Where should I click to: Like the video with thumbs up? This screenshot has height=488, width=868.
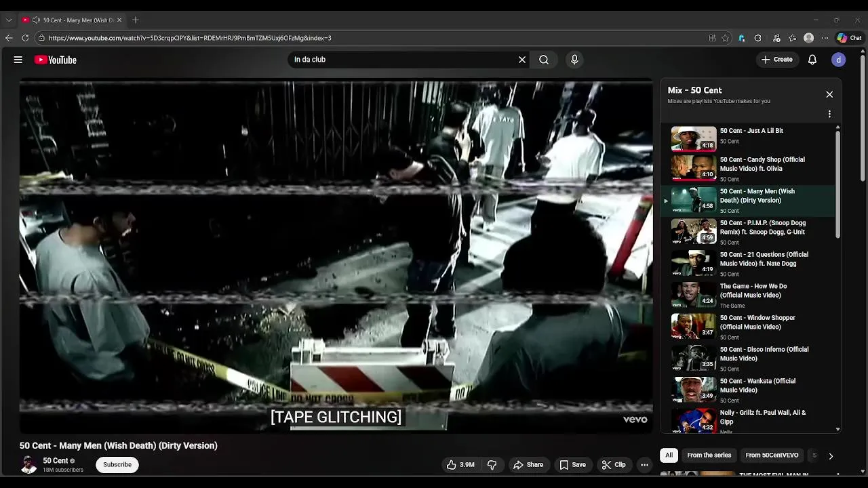pos(460,465)
